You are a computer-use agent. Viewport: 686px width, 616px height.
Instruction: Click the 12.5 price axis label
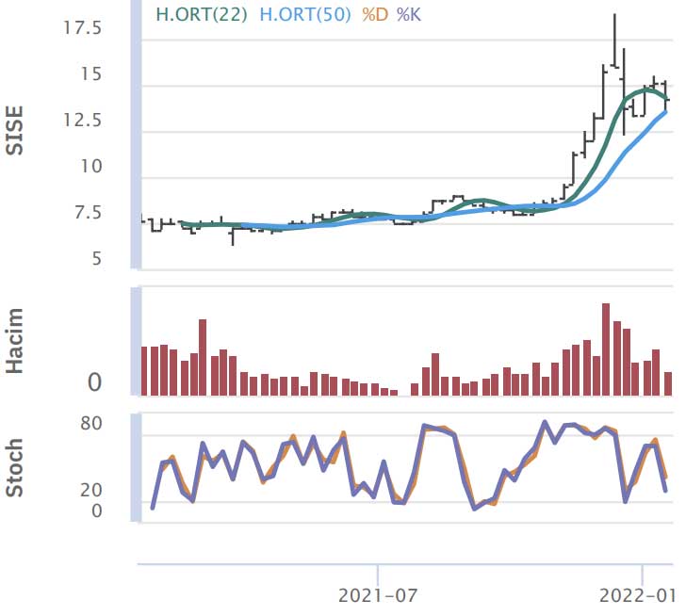tap(83, 120)
